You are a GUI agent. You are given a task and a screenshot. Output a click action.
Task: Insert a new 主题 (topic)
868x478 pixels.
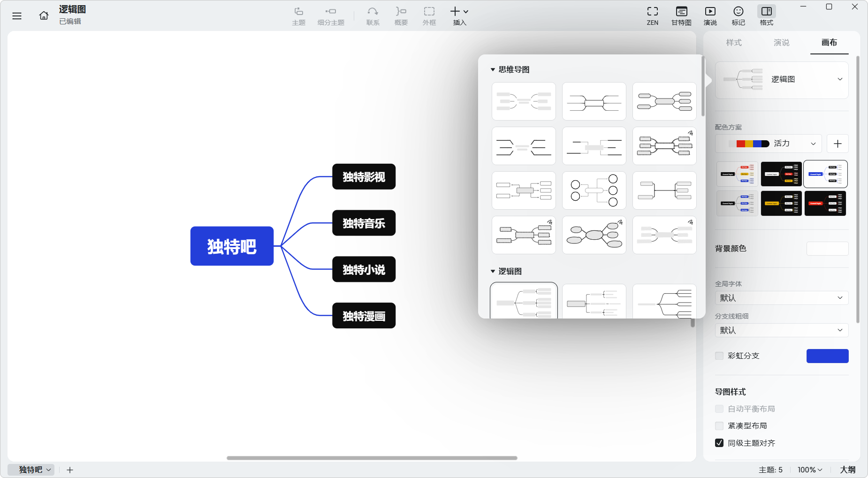[x=298, y=15]
